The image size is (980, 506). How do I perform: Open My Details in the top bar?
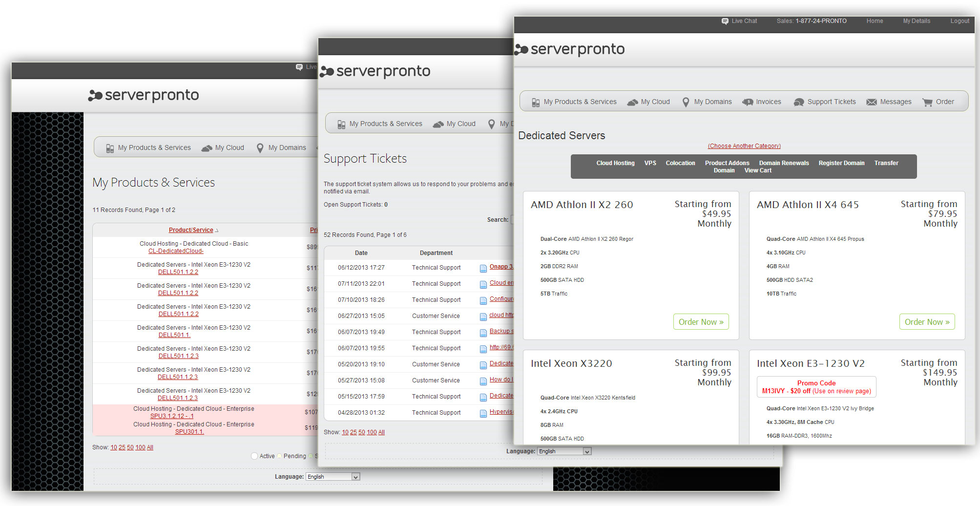click(x=917, y=21)
